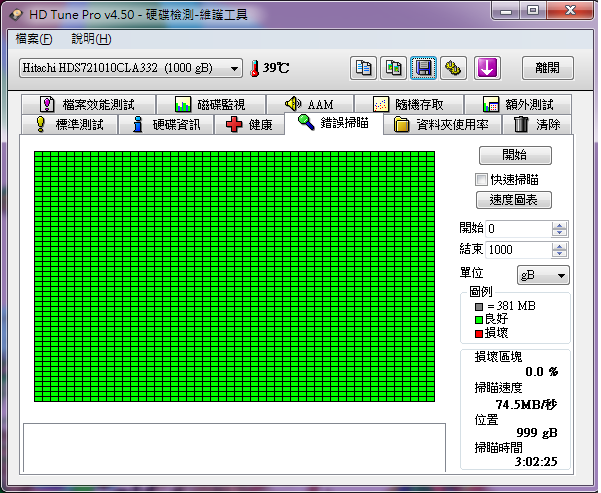Viewport: 601px width, 493px height.
Task: Click the gray 381 MB legend swatch
Action: click(478, 307)
